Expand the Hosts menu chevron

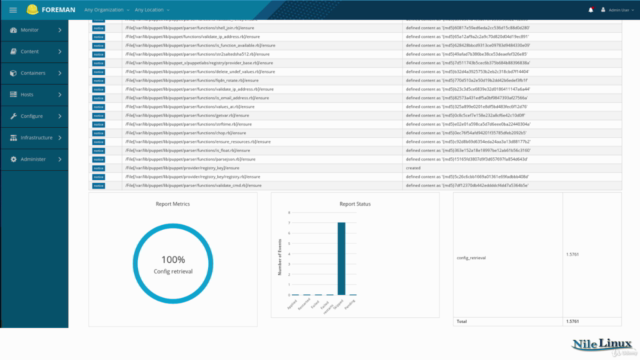(60, 94)
